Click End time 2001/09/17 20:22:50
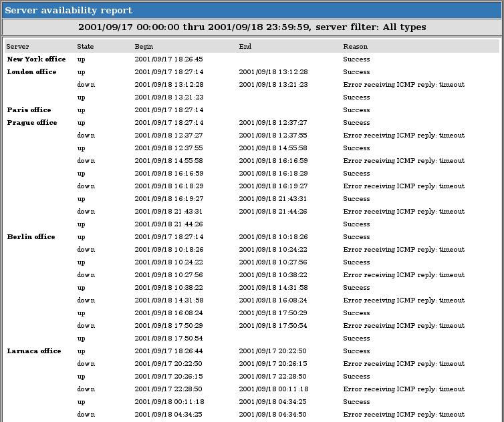The width and height of the screenshot is (504, 422). pos(273,351)
